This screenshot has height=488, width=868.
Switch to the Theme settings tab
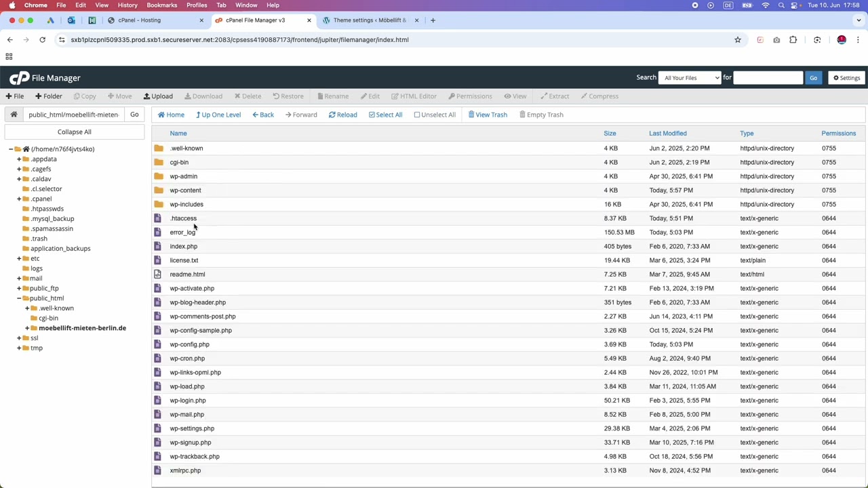[x=371, y=20]
